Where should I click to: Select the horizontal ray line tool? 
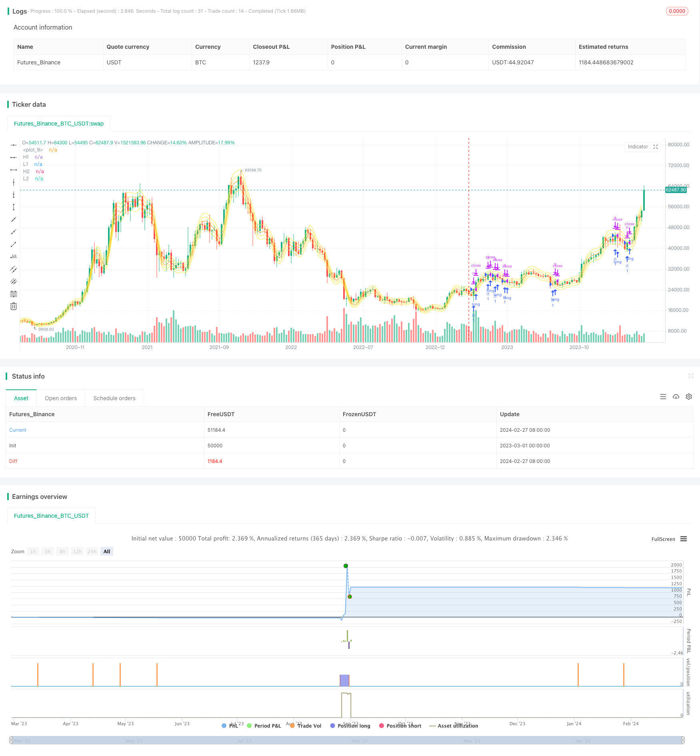(14, 158)
